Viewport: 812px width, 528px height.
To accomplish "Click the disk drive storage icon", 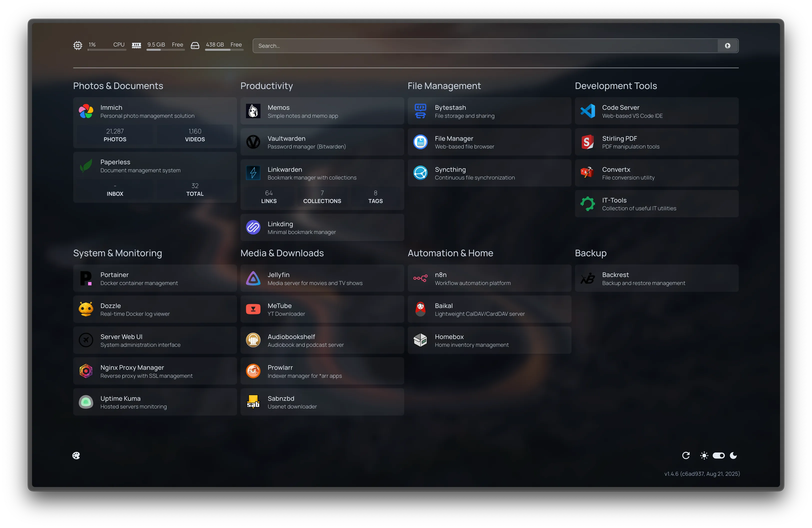I will (x=195, y=45).
